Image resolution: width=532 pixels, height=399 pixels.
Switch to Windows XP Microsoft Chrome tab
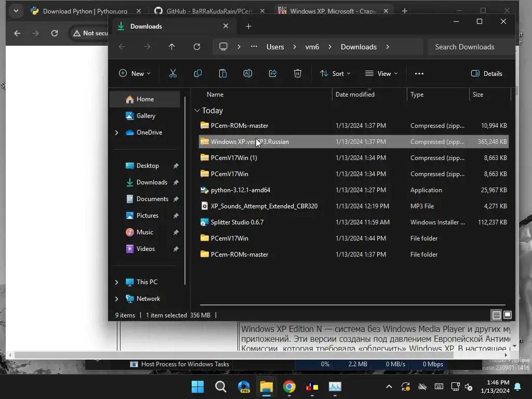point(333,11)
